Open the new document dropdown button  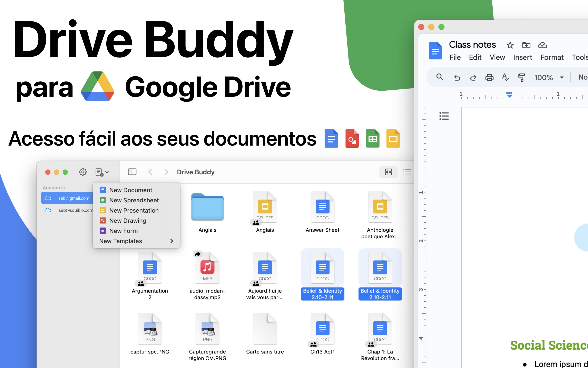102,172
